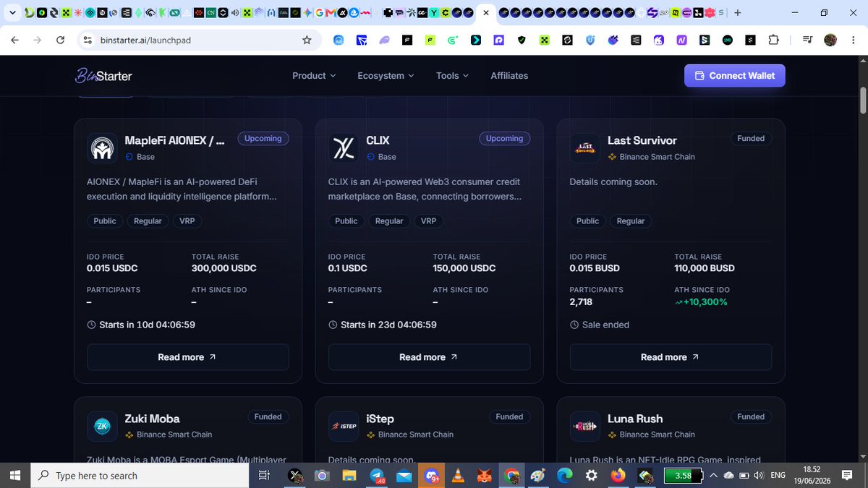Click the Public tag on Last Survivor card
This screenshot has height=488, width=868.
pyautogui.click(x=587, y=221)
